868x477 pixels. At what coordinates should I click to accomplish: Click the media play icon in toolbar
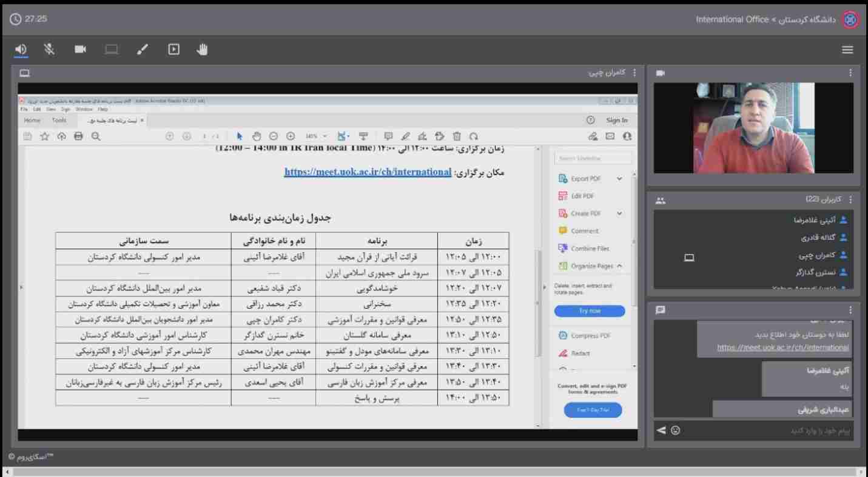click(173, 50)
